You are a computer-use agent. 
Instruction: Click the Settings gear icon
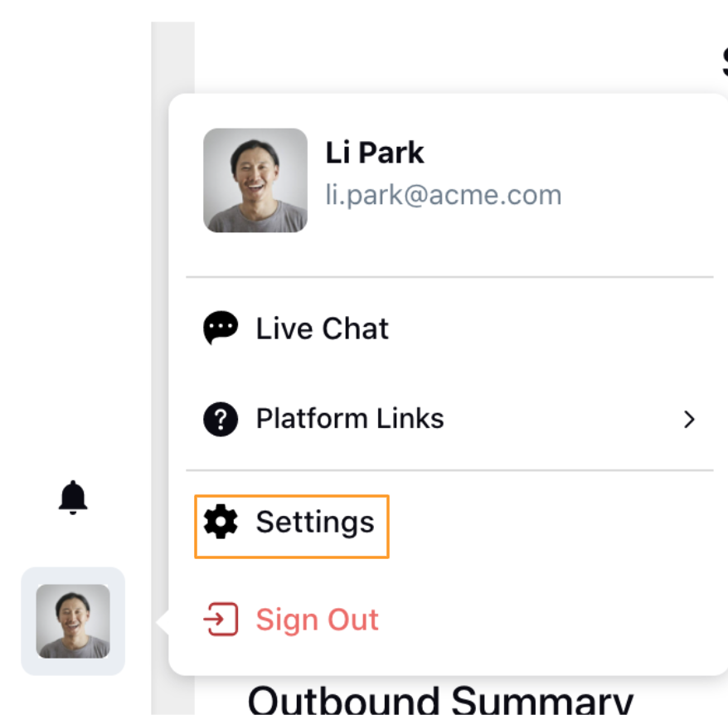[221, 522]
